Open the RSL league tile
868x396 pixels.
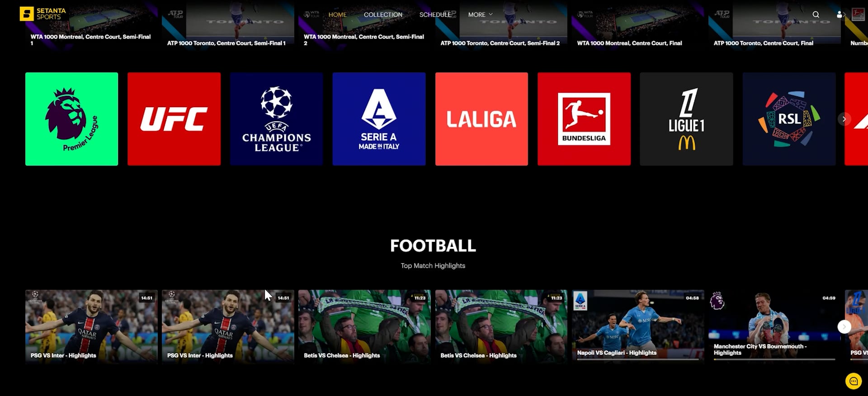pos(789,119)
